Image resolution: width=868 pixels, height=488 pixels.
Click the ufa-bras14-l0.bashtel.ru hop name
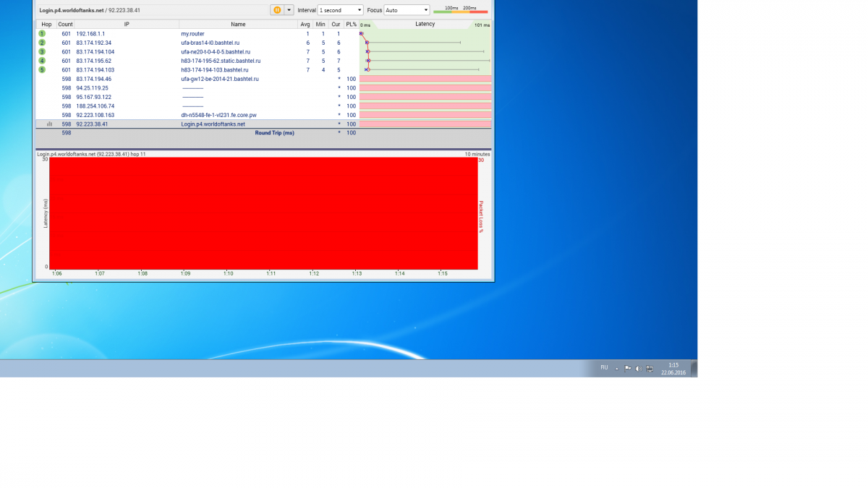click(x=211, y=43)
